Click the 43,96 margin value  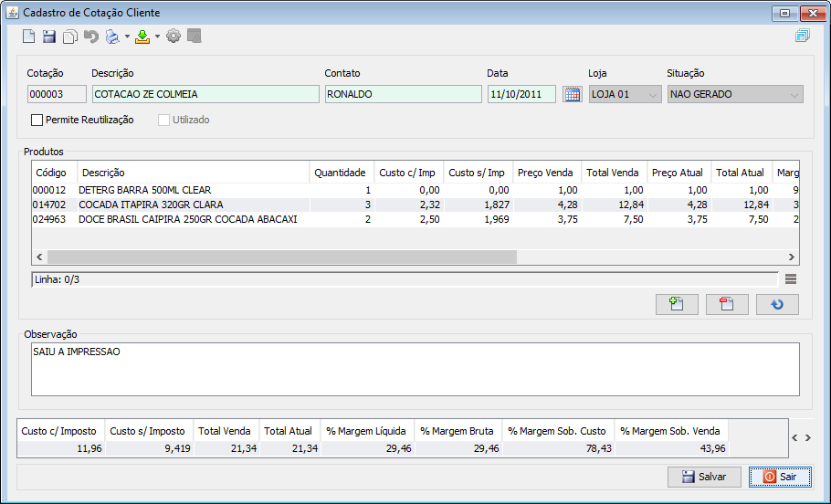pos(712,449)
